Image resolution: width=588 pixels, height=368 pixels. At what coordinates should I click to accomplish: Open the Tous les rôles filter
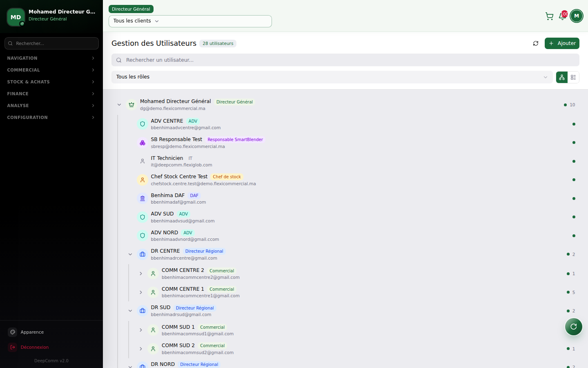[332, 77]
